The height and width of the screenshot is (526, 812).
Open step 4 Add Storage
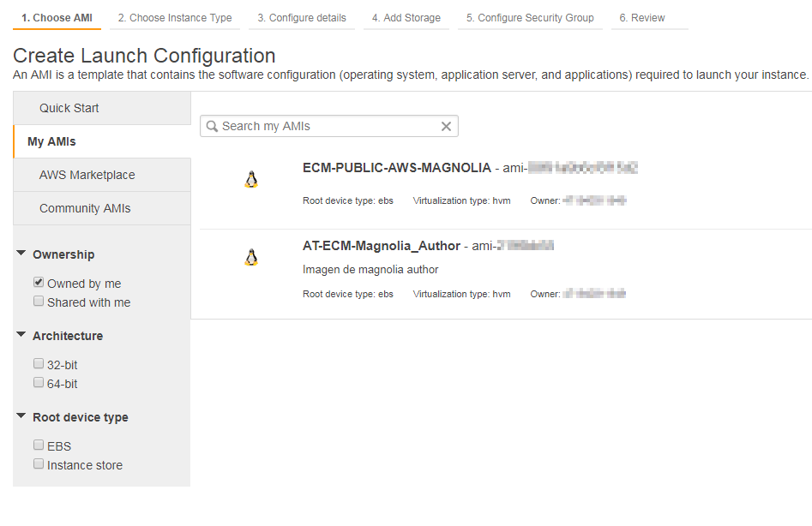coord(406,18)
